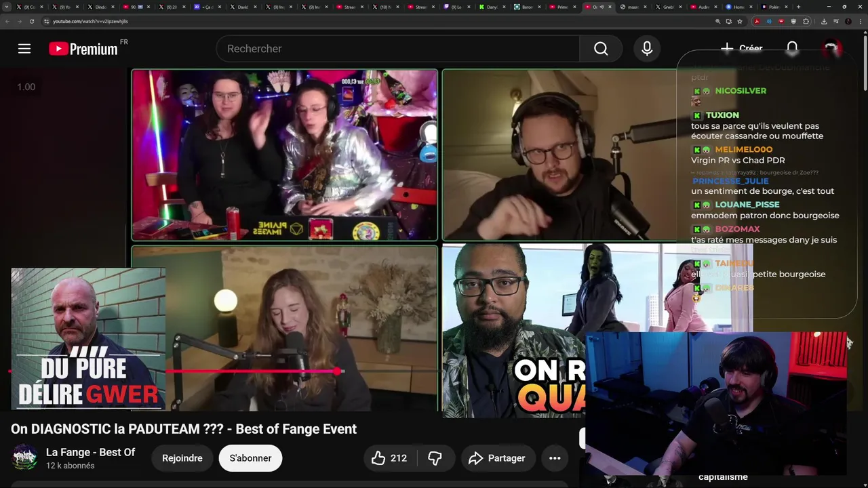868x488 pixels.
Task: Switch to the Polém tab
Action: (774, 7)
